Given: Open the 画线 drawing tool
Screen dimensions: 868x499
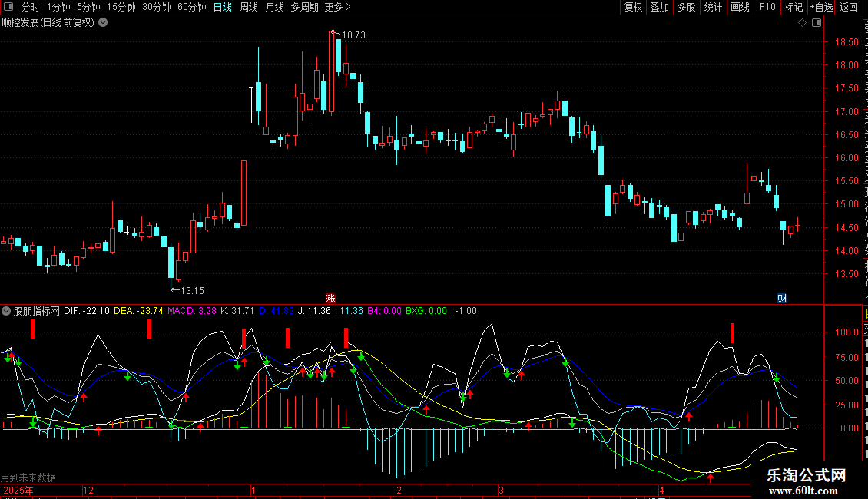Looking at the screenshot, I should (740, 7).
